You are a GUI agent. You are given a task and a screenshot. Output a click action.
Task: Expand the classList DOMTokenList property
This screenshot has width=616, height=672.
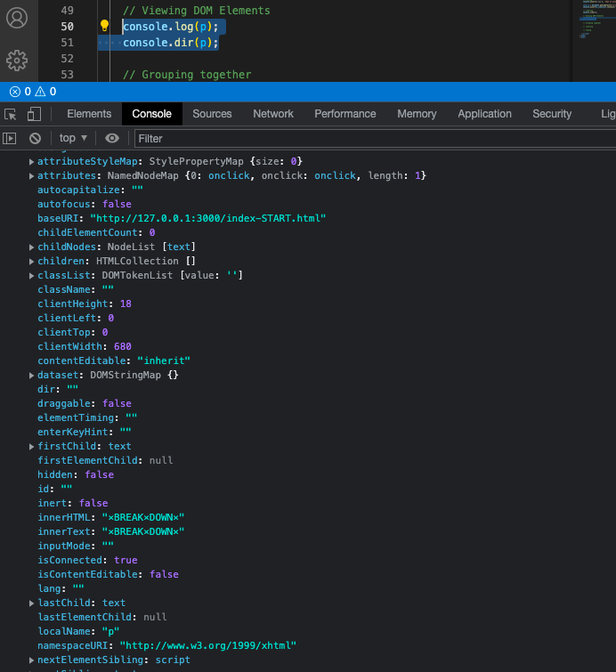coord(32,275)
